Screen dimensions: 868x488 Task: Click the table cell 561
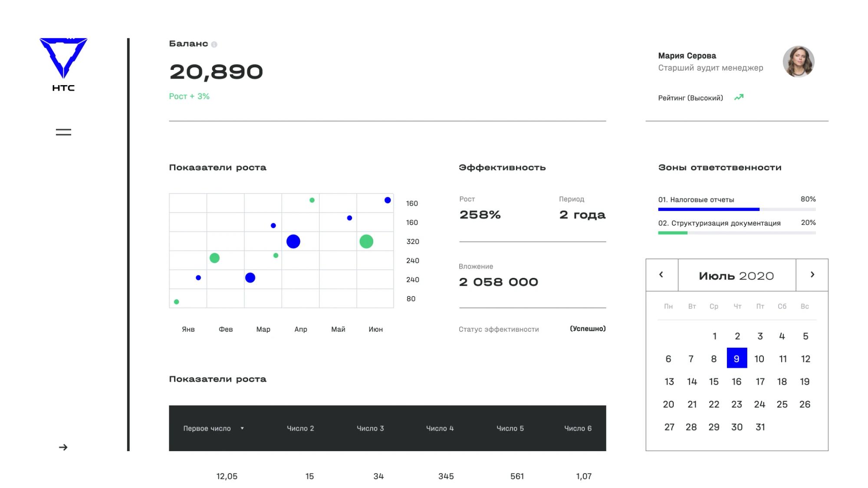[517, 476]
